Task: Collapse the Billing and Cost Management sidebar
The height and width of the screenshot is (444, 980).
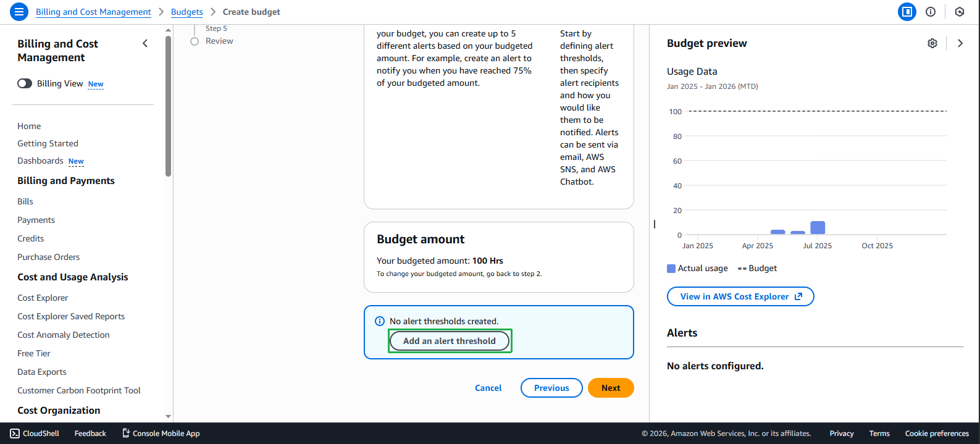Action: (x=145, y=43)
